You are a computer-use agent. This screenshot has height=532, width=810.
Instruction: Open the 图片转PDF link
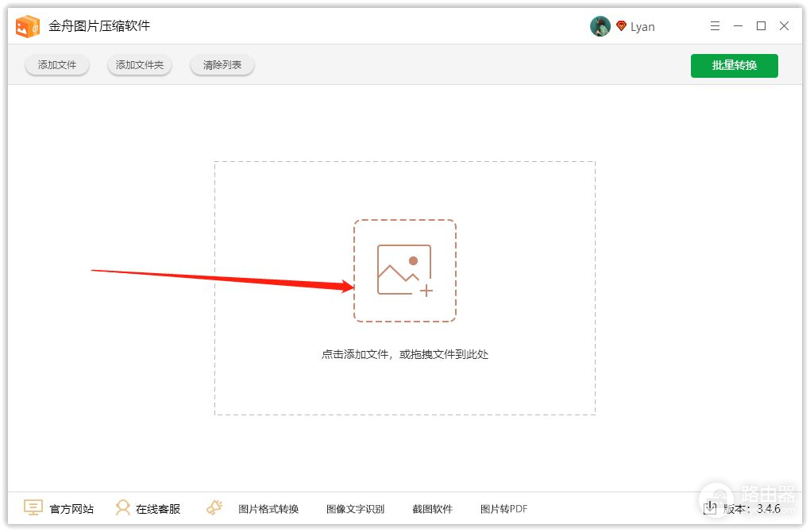coord(503,509)
